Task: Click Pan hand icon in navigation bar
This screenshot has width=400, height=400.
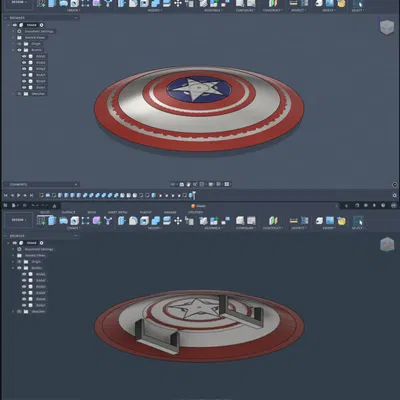Action: point(188,184)
